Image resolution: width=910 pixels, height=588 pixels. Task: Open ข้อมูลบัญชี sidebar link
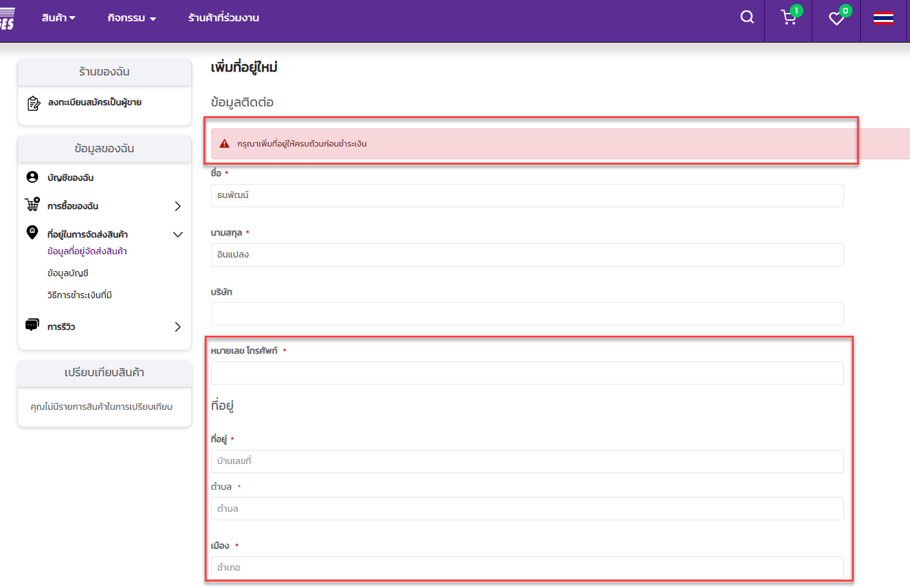tap(68, 273)
